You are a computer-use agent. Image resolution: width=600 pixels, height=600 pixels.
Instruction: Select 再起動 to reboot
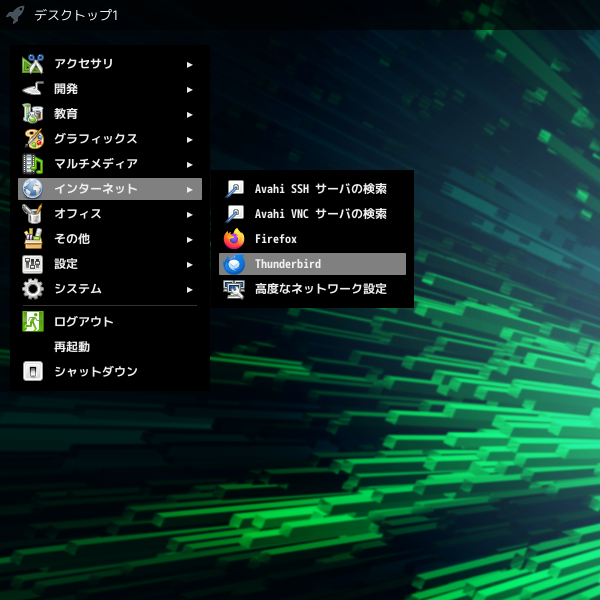click(x=110, y=347)
